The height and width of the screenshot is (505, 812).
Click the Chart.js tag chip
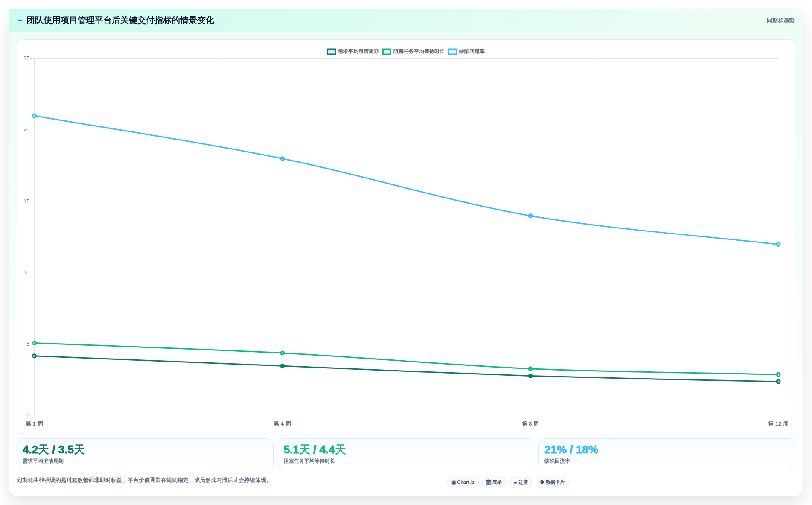pyautogui.click(x=463, y=482)
